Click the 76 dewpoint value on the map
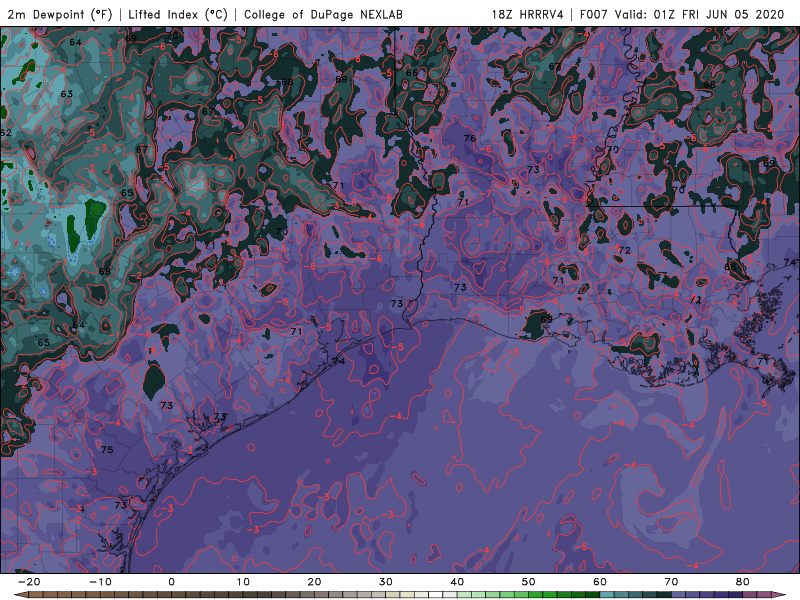 pyautogui.click(x=470, y=138)
